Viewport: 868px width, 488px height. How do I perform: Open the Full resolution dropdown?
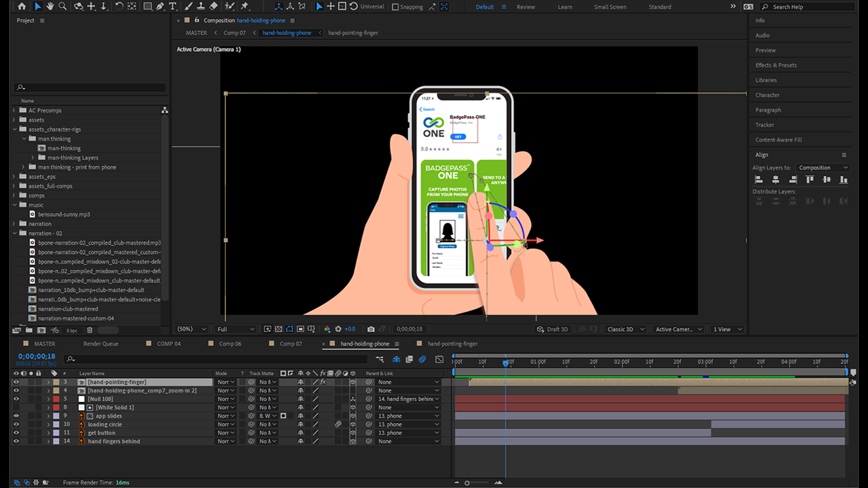click(235, 329)
